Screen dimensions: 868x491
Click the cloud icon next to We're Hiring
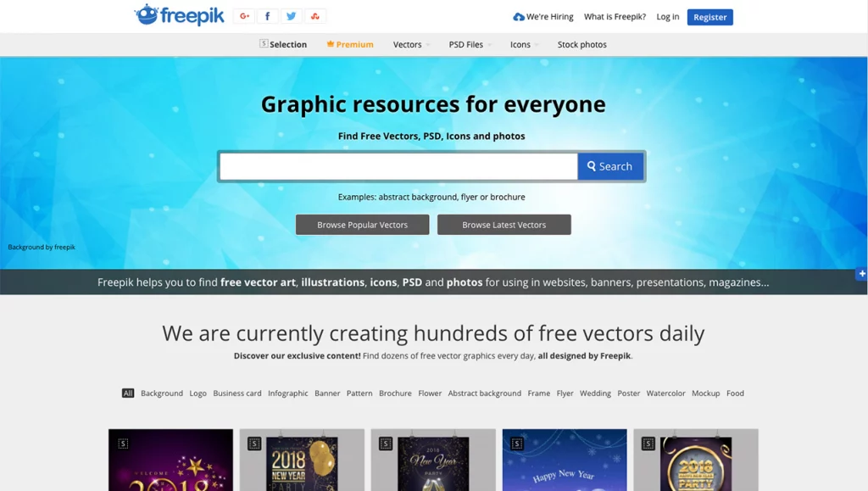pyautogui.click(x=518, y=16)
